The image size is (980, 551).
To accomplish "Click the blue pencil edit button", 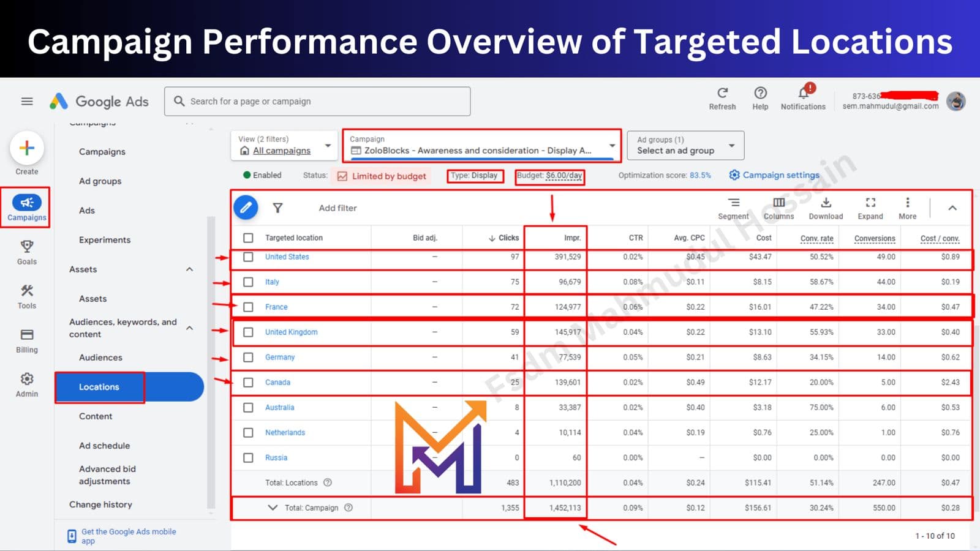I will [246, 208].
